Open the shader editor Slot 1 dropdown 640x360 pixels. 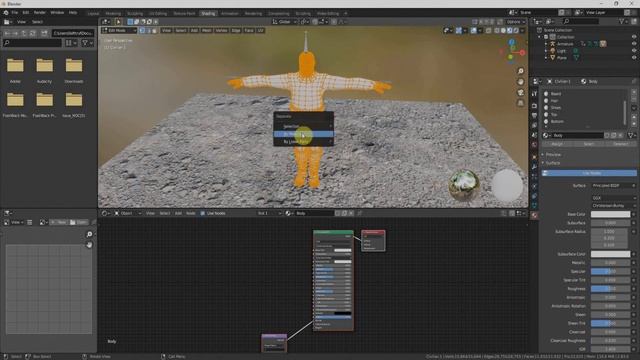269,213
